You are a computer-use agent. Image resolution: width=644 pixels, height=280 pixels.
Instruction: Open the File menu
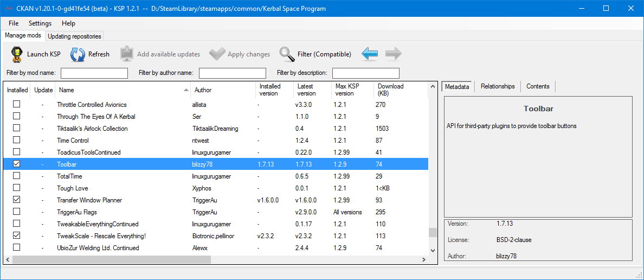14,23
